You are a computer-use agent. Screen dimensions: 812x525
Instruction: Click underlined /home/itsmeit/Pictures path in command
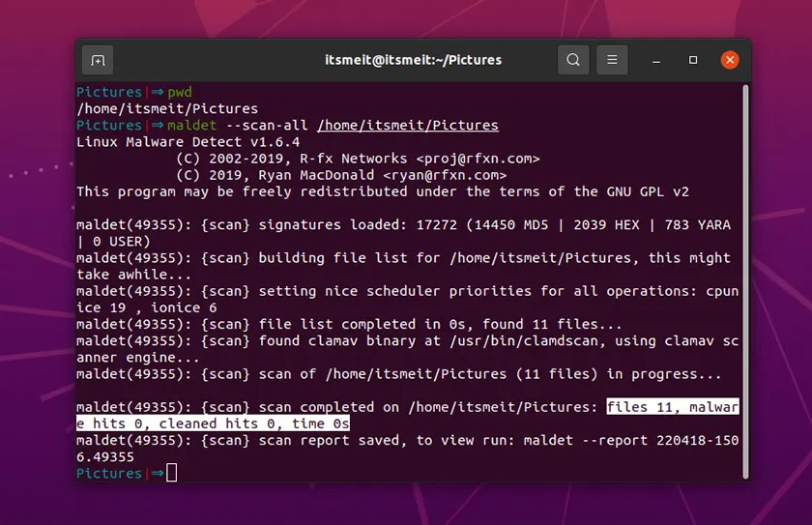click(407, 125)
